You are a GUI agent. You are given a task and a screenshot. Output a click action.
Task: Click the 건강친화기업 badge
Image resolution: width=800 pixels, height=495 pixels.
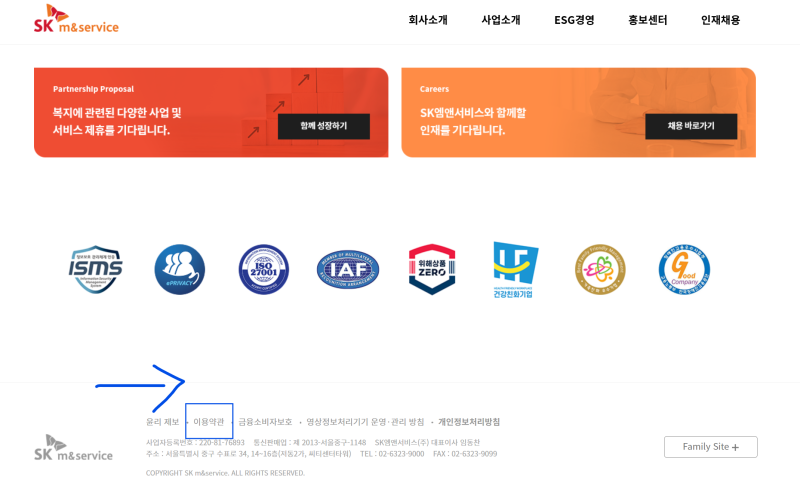515,270
